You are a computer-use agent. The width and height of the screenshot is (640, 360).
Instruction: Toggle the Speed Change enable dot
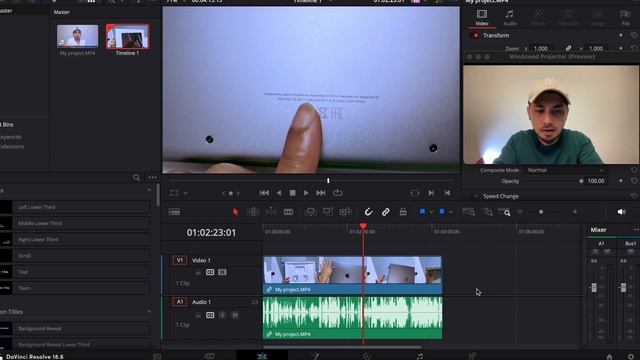click(476, 196)
